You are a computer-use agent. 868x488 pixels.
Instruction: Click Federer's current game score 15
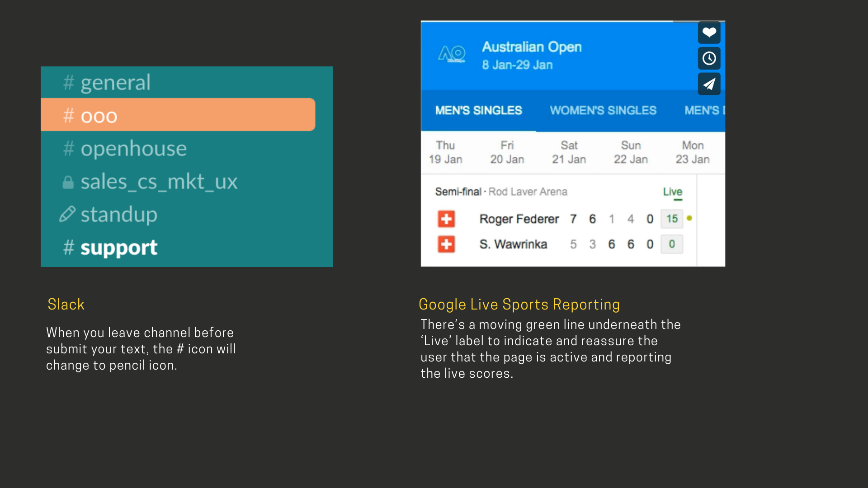pos(672,219)
